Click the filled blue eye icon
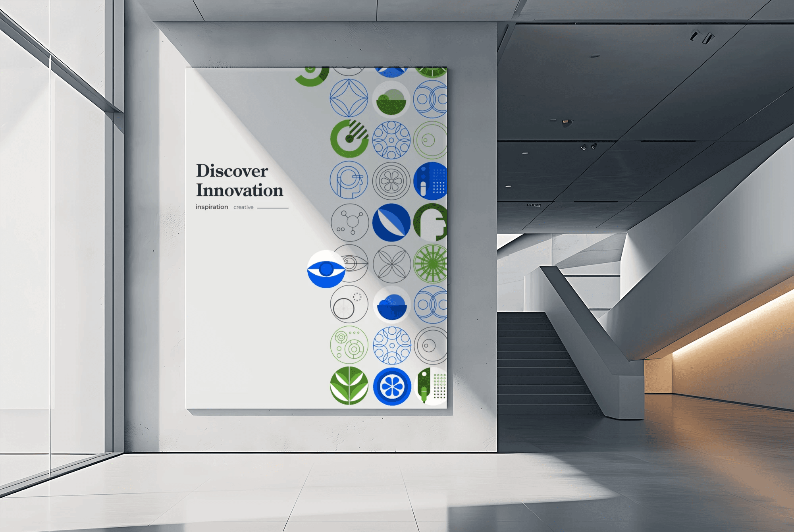Viewport: 794px width, 532px height. click(x=326, y=269)
